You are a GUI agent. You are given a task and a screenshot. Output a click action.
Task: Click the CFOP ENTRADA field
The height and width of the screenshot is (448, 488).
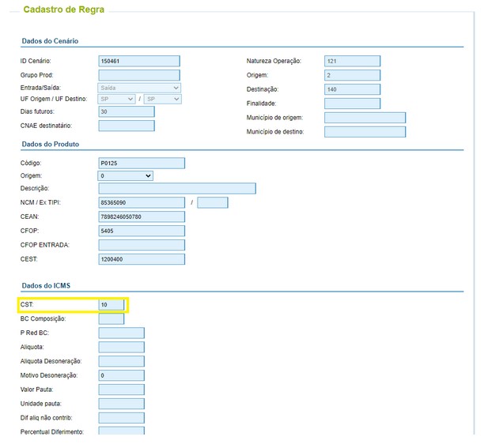pyautogui.click(x=142, y=245)
